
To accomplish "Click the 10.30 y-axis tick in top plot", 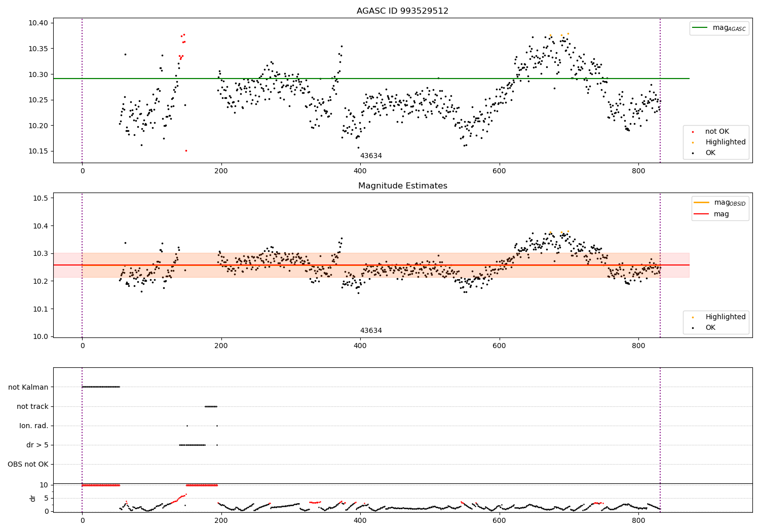I will click(38, 74).
